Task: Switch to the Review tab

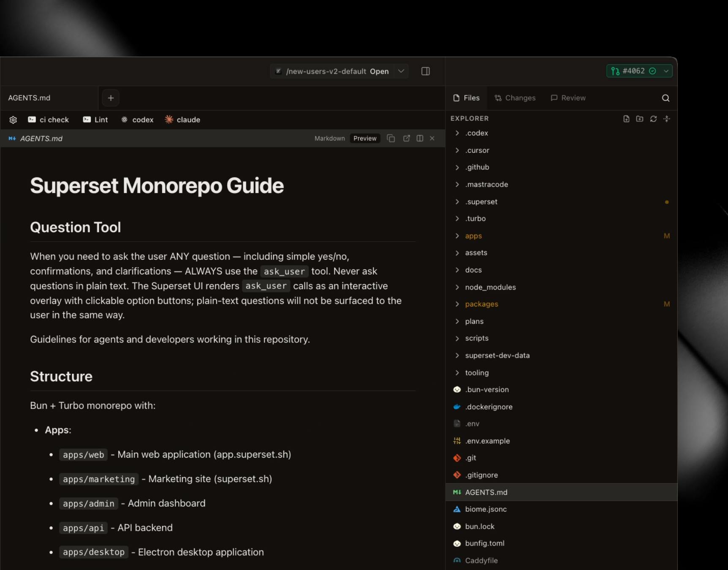Action: pyautogui.click(x=568, y=98)
